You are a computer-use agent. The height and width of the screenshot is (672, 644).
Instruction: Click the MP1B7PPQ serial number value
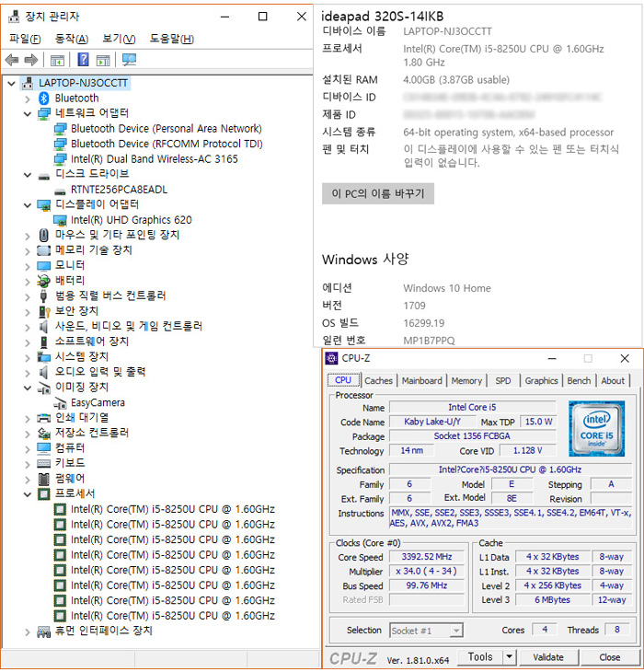point(429,341)
